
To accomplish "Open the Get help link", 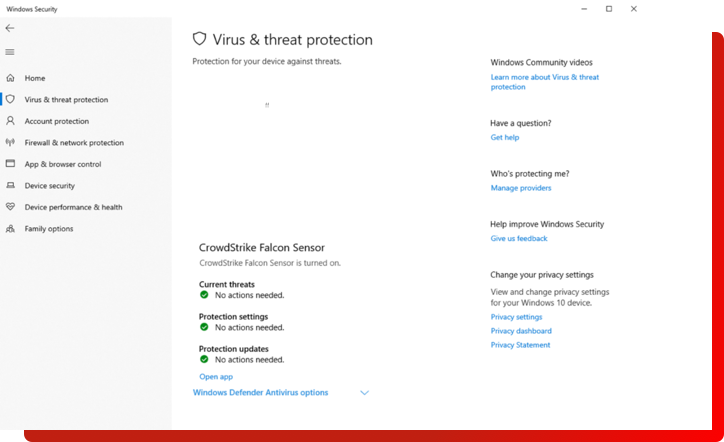I will coord(505,138).
